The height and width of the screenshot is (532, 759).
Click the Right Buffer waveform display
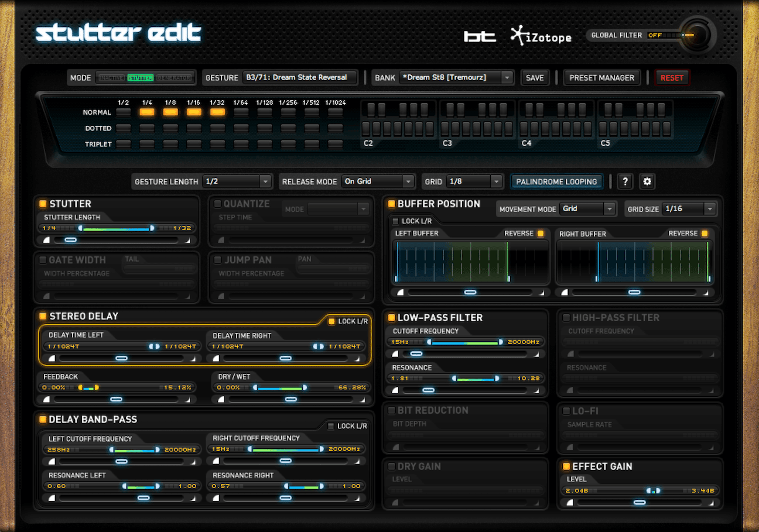point(635,262)
